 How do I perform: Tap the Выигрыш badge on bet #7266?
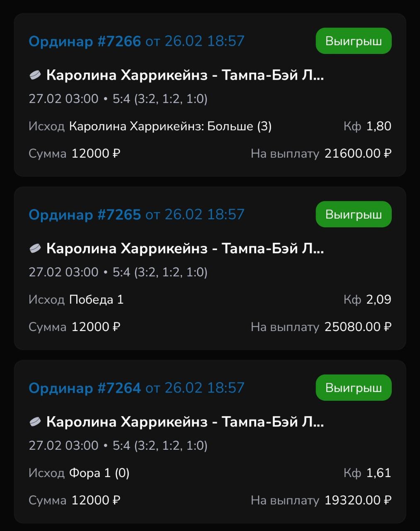point(353,41)
